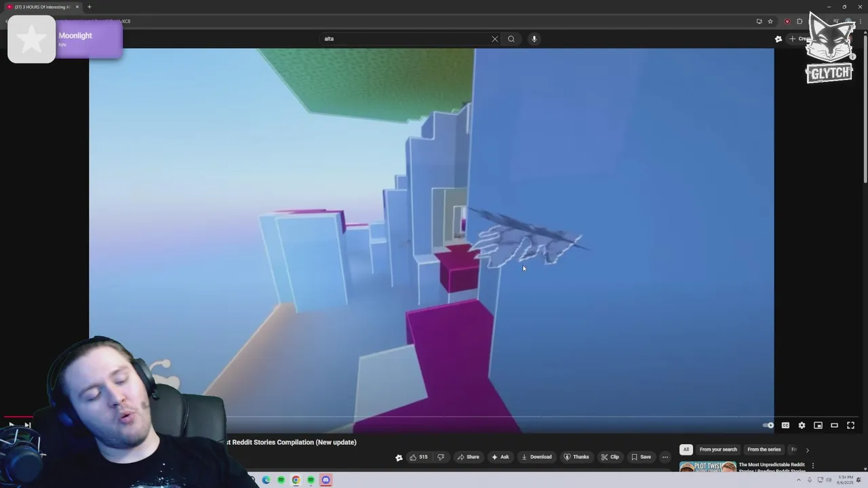
Task: Open the notifications bell in the taskbar
Action: [x=859, y=480]
